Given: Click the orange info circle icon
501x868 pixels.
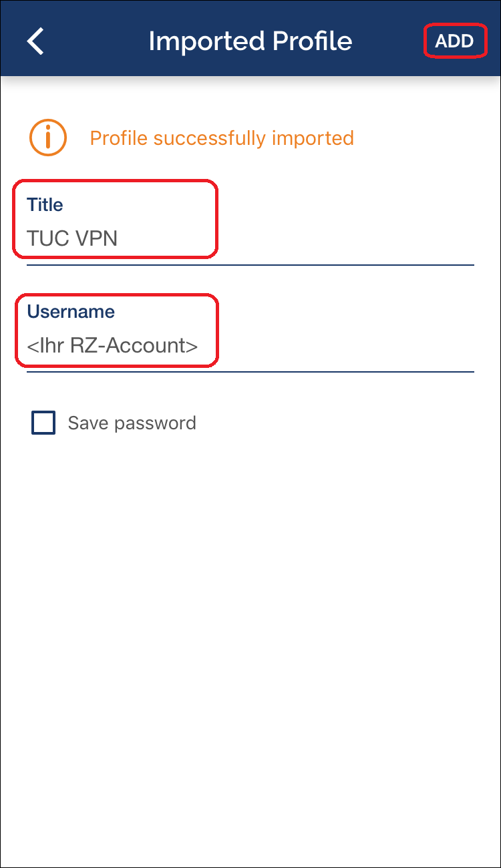Looking at the screenshot, I should click(x=47, y=138).
